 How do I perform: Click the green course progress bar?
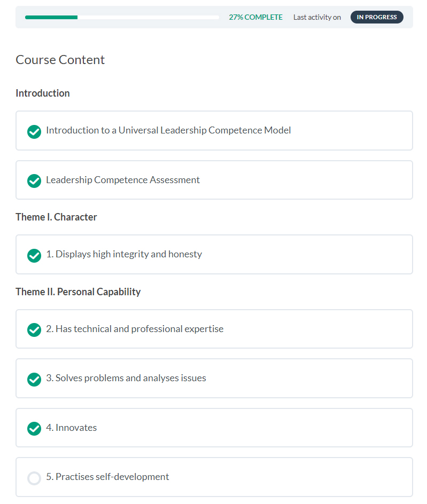[51, 17]
